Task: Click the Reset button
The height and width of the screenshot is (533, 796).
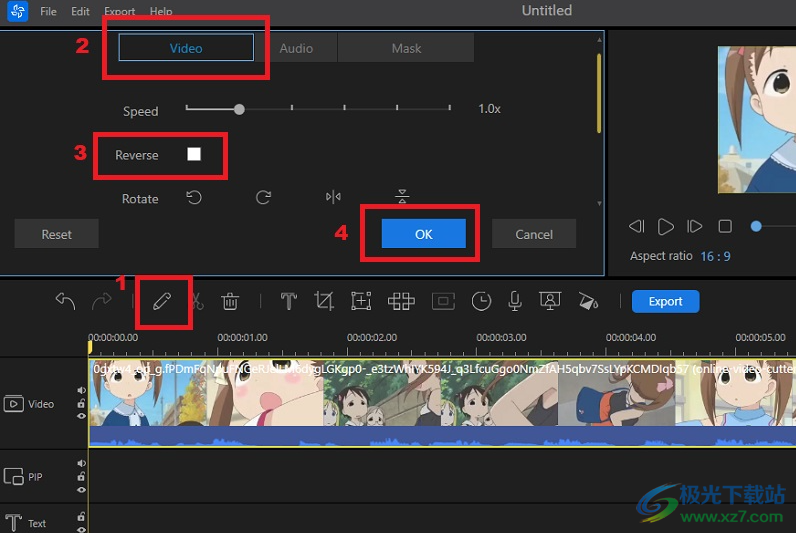Action: (56, 234)
